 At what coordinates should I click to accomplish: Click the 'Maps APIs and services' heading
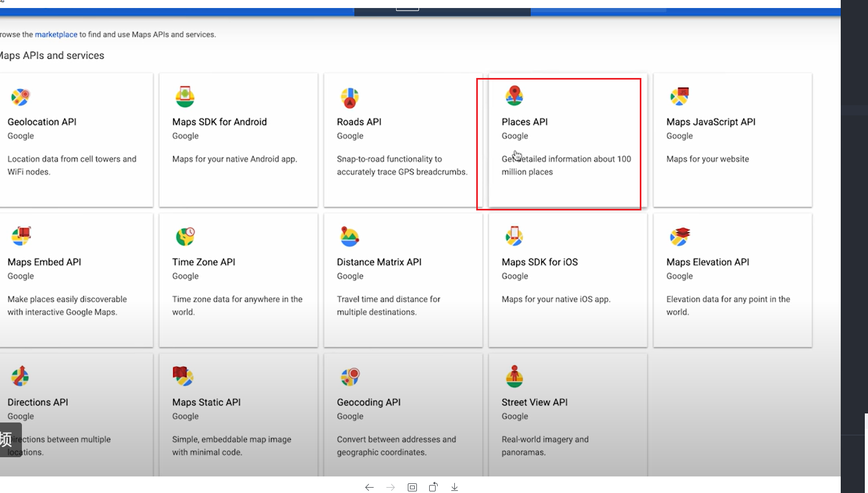click(52, 56)
